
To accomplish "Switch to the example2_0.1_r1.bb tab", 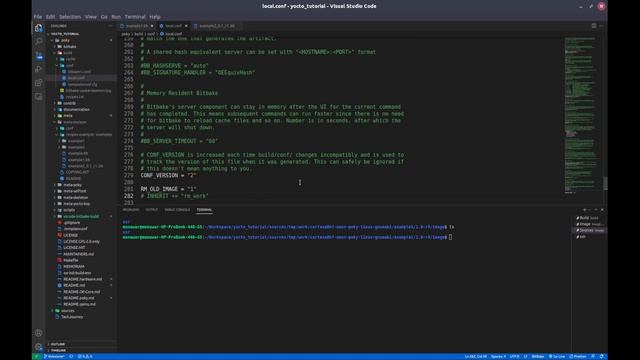I will tap(217, 26).
